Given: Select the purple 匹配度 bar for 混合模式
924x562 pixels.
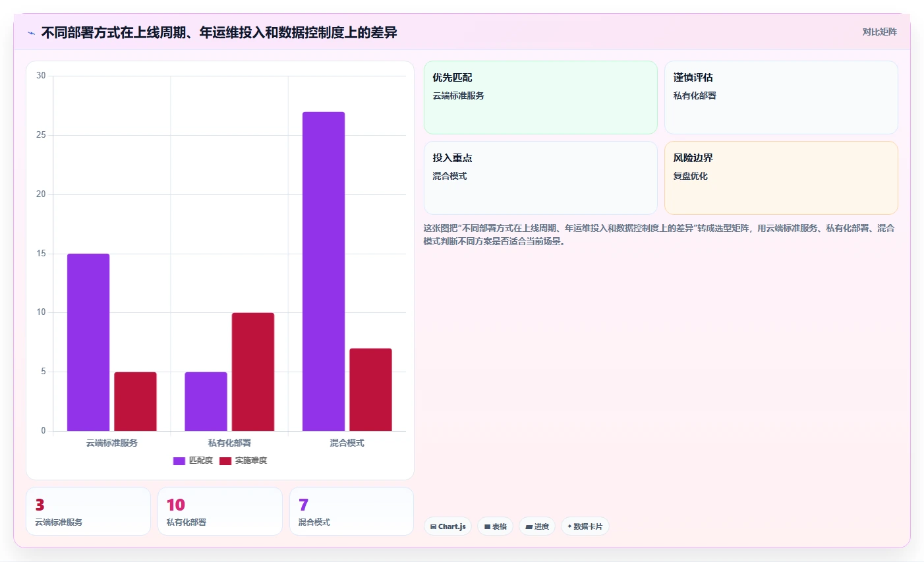Looking at the screenshot, I should coord(324,271).
